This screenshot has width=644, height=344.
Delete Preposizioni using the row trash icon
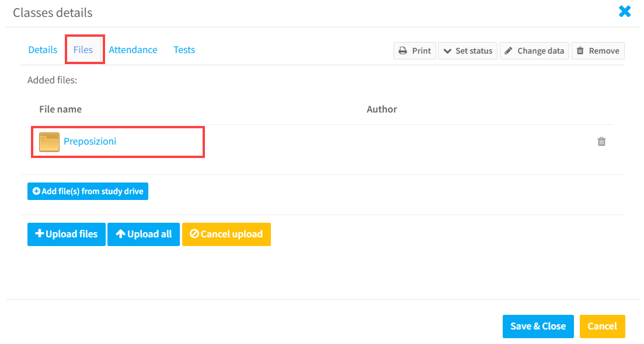pos(601,142)
